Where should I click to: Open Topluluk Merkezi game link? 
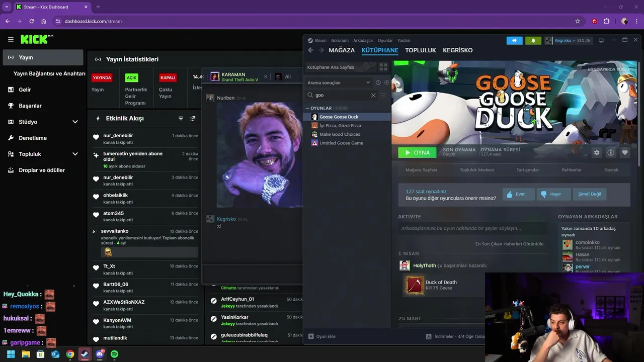(x=476, y=170)
